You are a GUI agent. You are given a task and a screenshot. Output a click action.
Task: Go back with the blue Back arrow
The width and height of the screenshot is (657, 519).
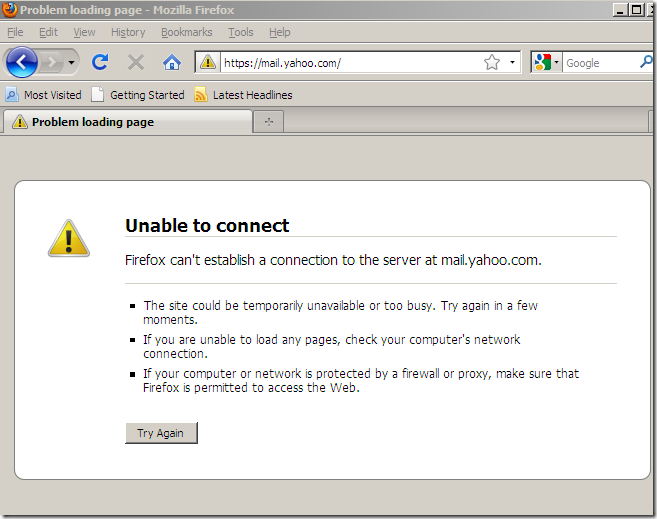pyautogui.click(x=21, y=62)
